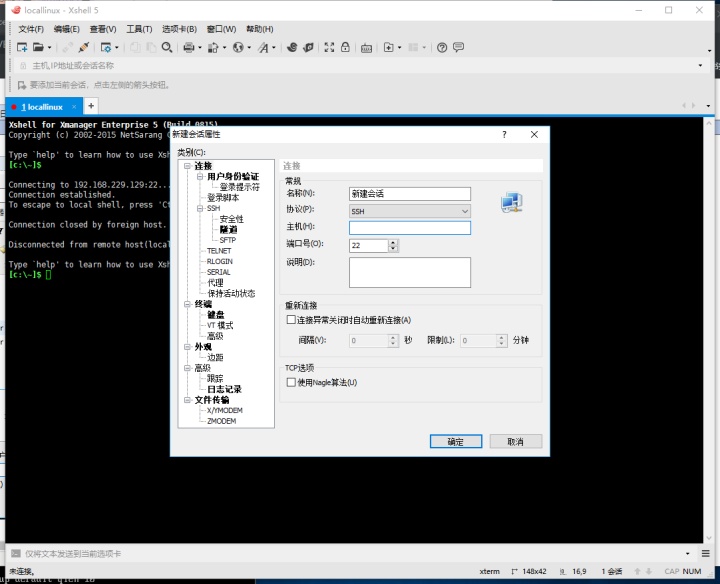Open the 选项卡(B) menu

(x=179, y=29)
